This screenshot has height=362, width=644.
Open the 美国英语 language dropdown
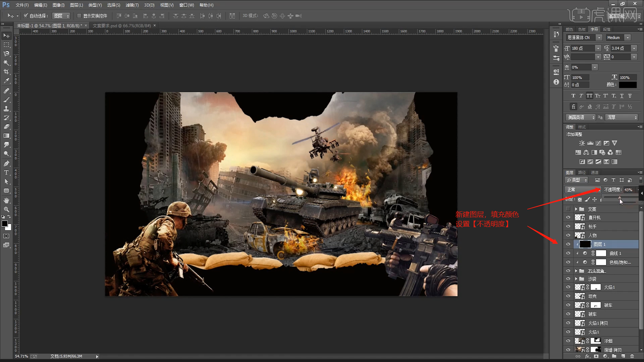tap(581, 117)
